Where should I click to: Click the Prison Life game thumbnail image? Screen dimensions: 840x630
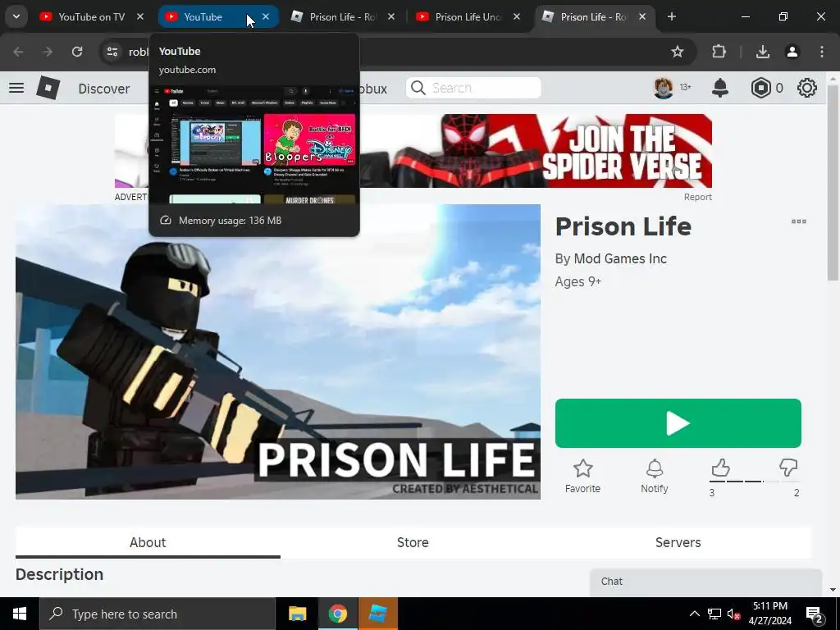click(277, 352)
